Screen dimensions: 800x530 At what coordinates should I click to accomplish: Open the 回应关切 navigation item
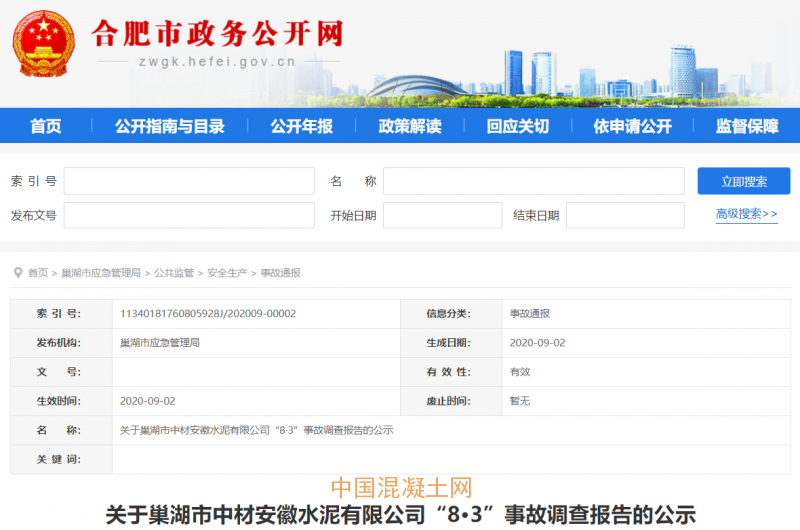pyautogui.click(x=517, y=126)
